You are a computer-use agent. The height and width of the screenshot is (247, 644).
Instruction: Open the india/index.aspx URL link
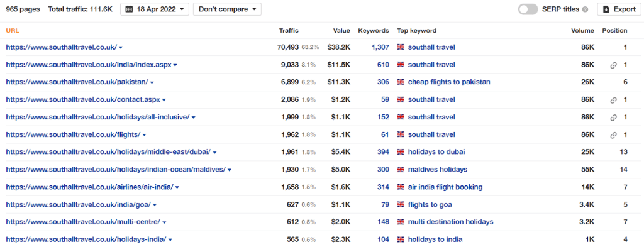[89, 65]
